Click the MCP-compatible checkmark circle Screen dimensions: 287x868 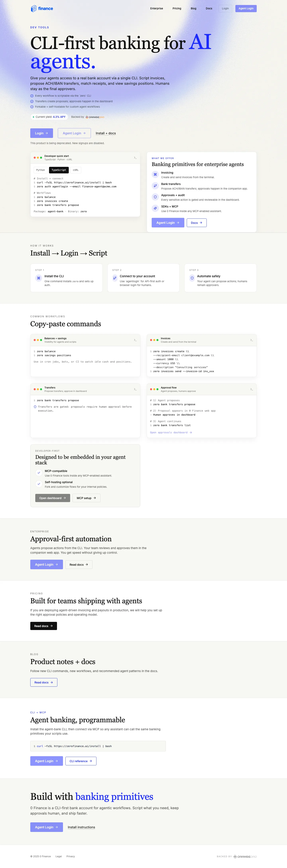pyautogui.click(x=39, y=473)
